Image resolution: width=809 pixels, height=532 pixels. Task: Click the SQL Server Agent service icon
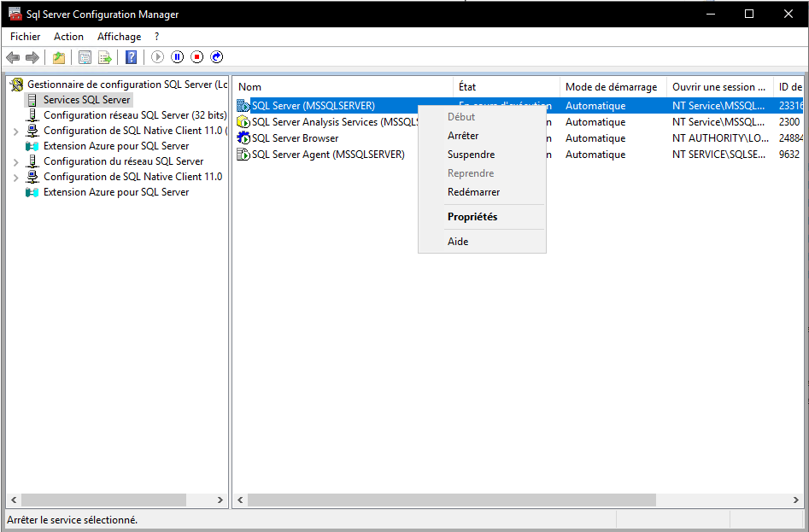point(243,155)
